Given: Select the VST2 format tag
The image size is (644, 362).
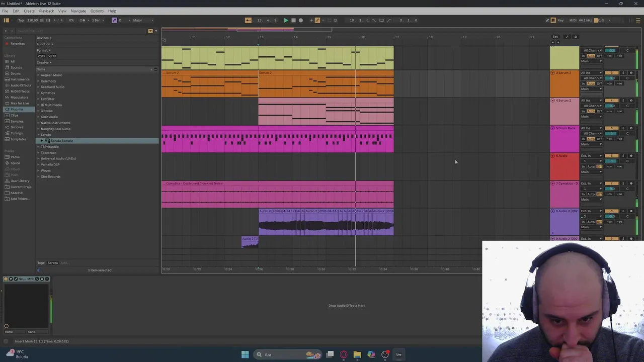Looking at the screenshot, I should (42, 56).
